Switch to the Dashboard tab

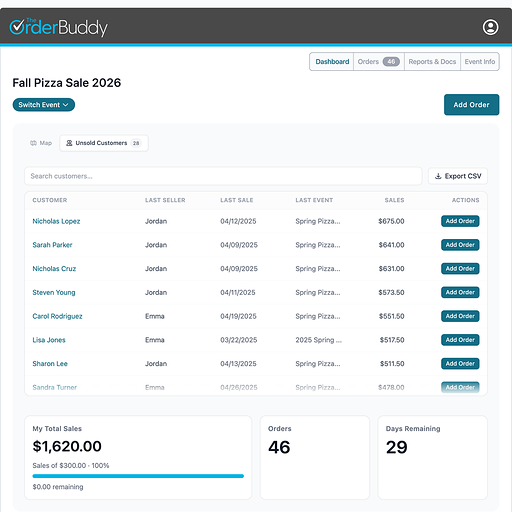click(332, 62)
